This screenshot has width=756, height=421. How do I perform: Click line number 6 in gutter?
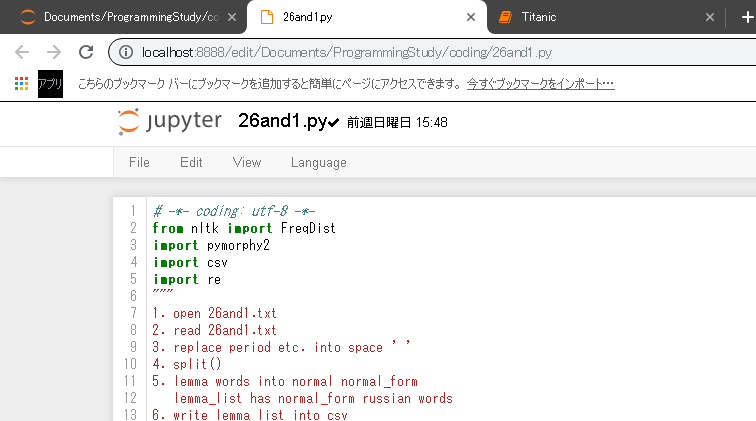134,296
